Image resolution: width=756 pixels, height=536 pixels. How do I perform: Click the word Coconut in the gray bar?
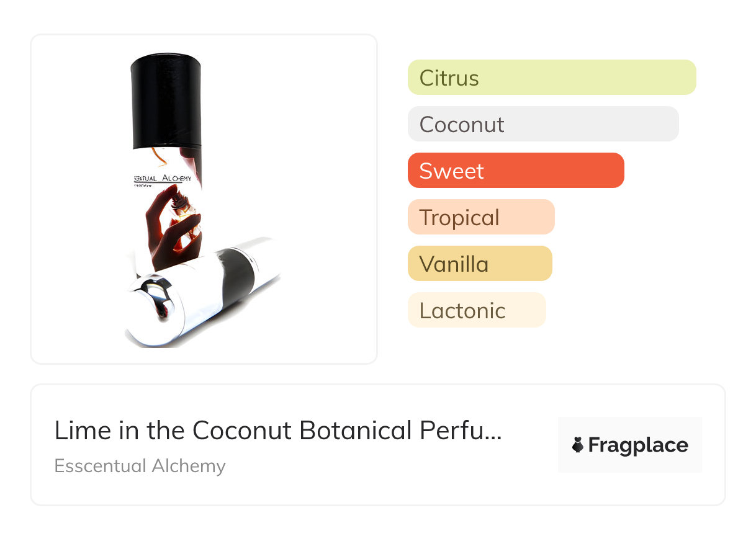click(462, 125)
